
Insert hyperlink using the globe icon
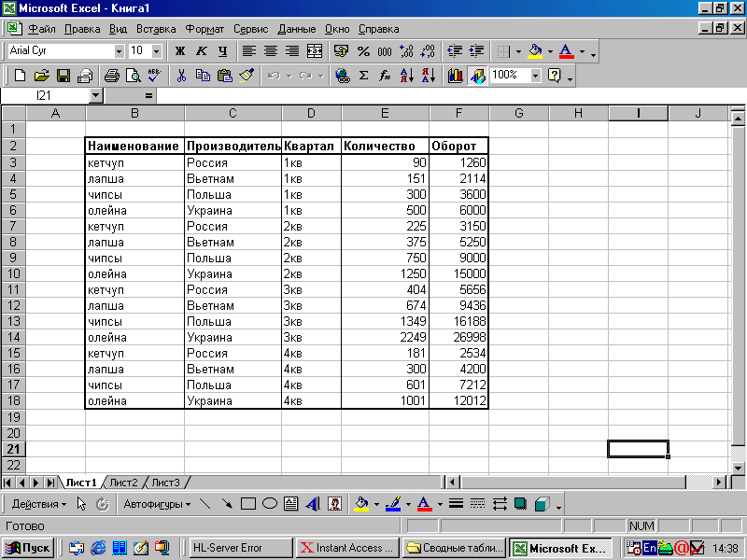pyautogui.click(x=342, y=76)
